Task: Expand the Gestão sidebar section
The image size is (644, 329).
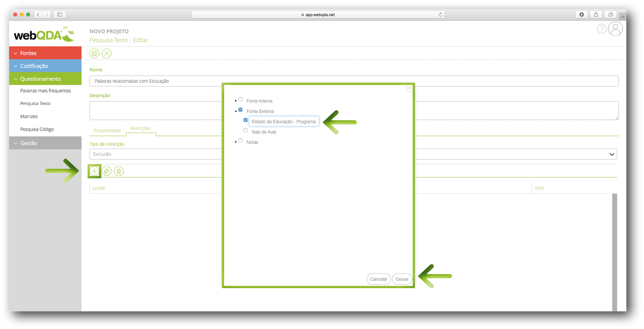Action: tap(45, 143)
